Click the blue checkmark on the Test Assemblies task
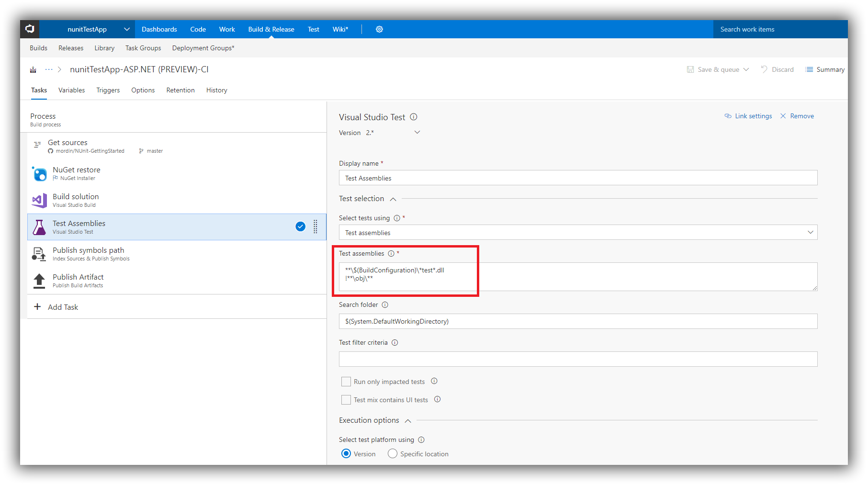The width and height of the screenshot is (868, 485). click(x=301, y=226)
